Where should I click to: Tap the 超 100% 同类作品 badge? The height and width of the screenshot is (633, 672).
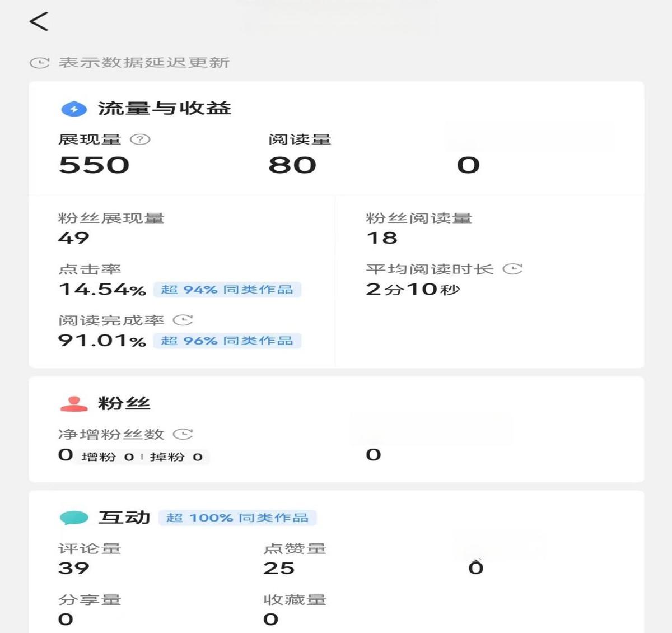click(x=237, y=518)
